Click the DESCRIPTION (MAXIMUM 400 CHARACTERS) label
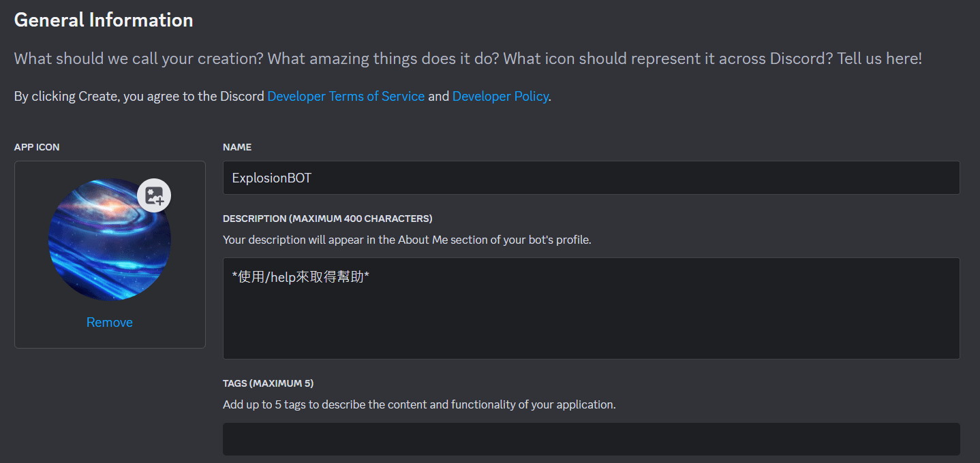The image size is (980, 463). point(328,219)
